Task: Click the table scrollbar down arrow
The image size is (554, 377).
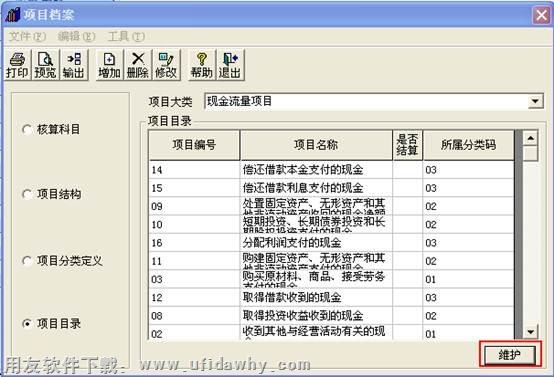Action: tap(530, 332)
